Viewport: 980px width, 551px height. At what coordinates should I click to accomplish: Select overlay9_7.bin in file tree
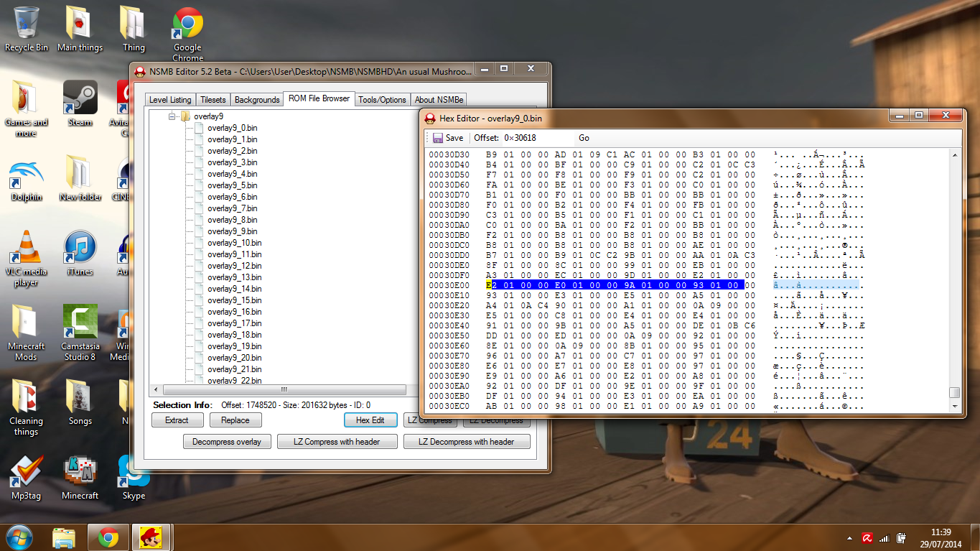(x=232, y=208)
